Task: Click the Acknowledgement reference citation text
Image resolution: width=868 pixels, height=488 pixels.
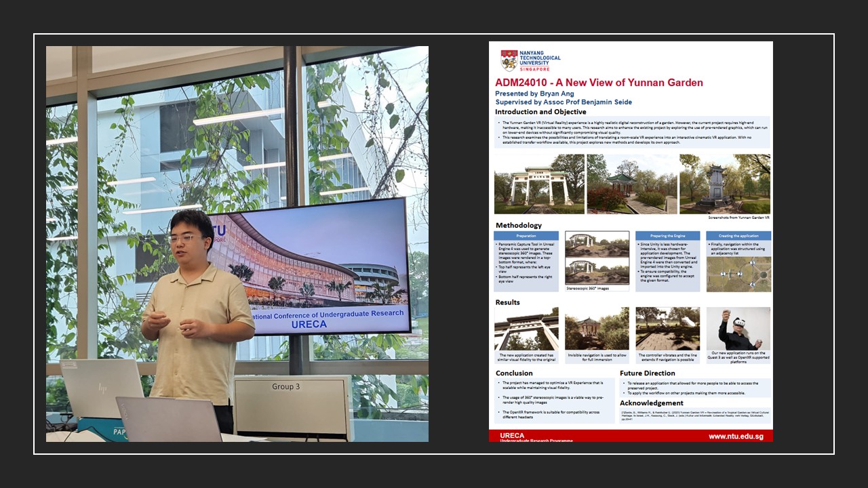Action: click(696, 415)
